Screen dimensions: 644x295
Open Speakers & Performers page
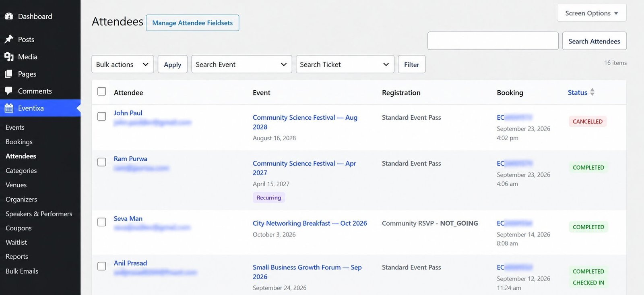point(39,214)
